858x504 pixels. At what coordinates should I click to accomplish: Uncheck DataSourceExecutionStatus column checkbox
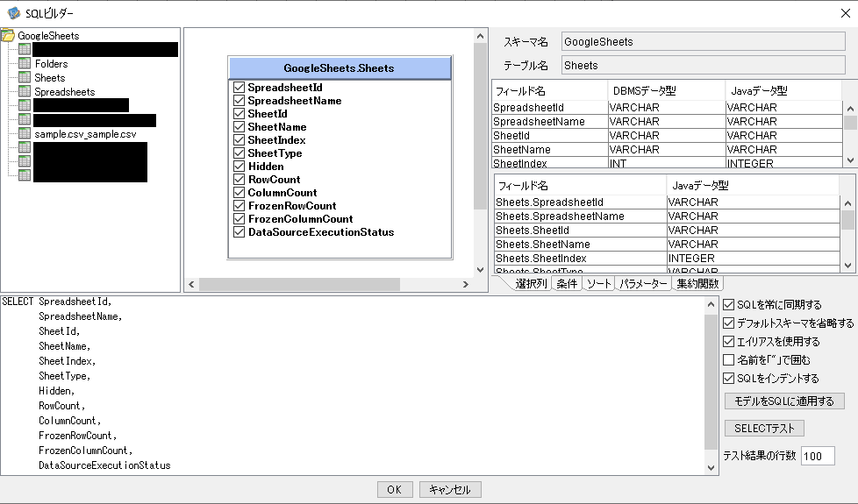tap(239, 232)
